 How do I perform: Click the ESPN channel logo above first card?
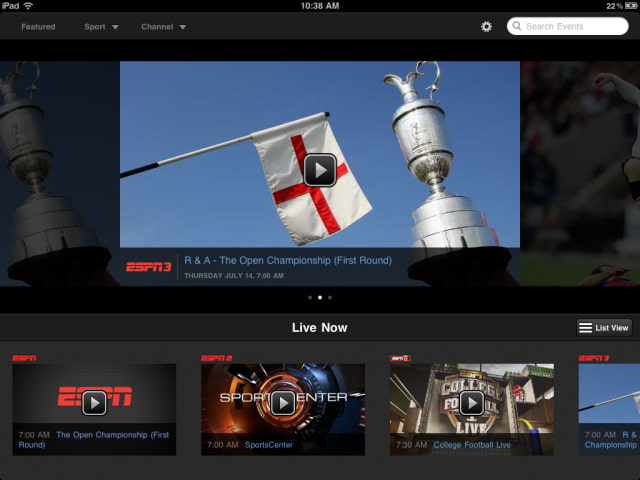24,358
